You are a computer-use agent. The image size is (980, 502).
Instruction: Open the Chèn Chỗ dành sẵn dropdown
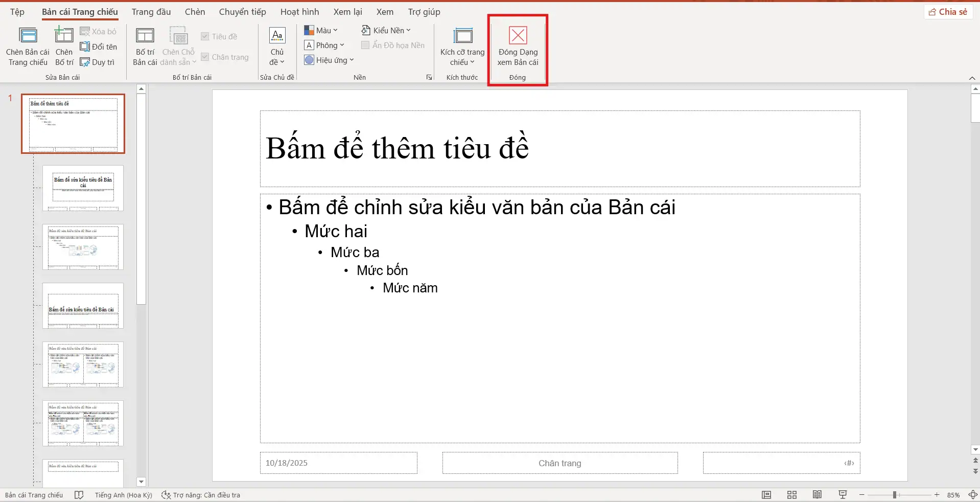178,46
